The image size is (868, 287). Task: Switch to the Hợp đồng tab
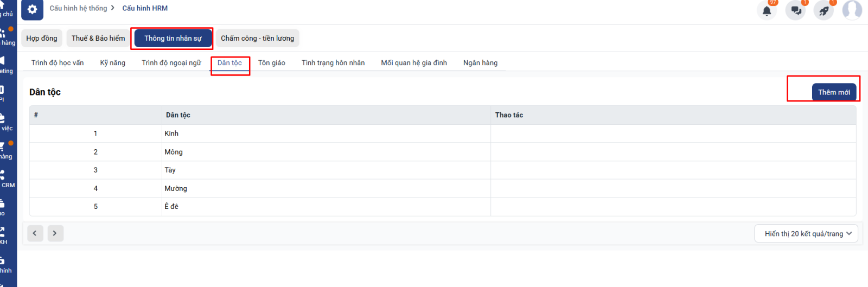(x=42, y=38)
